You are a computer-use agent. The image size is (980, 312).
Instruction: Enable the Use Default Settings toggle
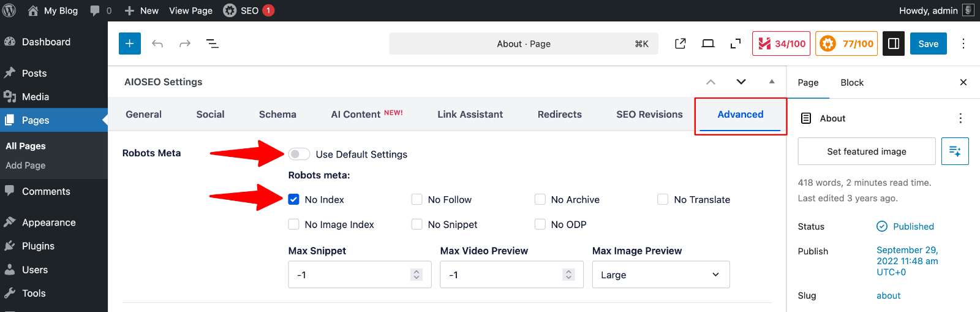[299, 154]
